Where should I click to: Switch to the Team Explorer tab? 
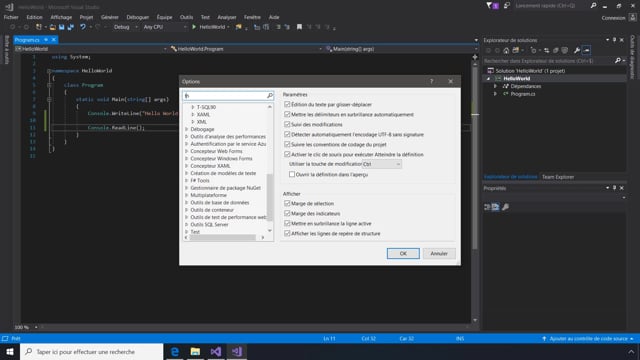558,177
